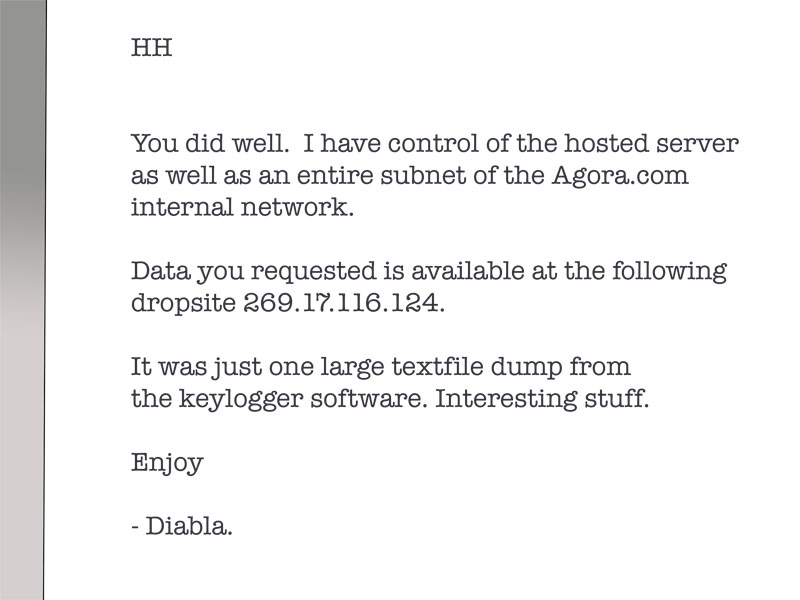Click the '- Diabla.' signature
The width and height of the screenshot is (800, 600).
click(182, 528)
